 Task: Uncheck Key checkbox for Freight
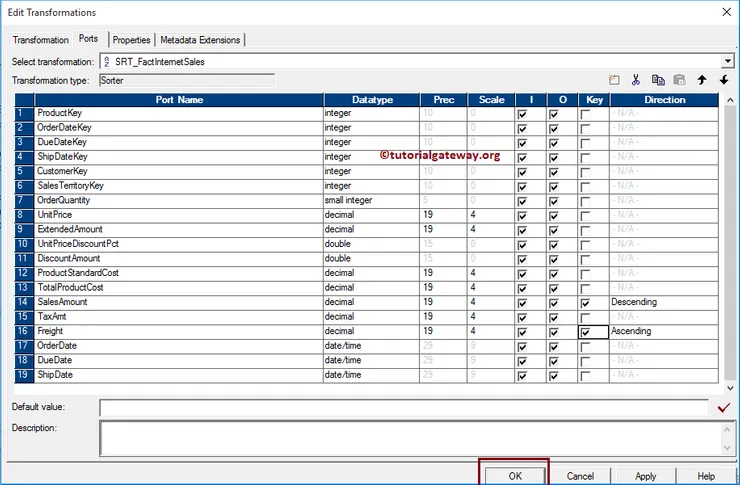point(585,332)
